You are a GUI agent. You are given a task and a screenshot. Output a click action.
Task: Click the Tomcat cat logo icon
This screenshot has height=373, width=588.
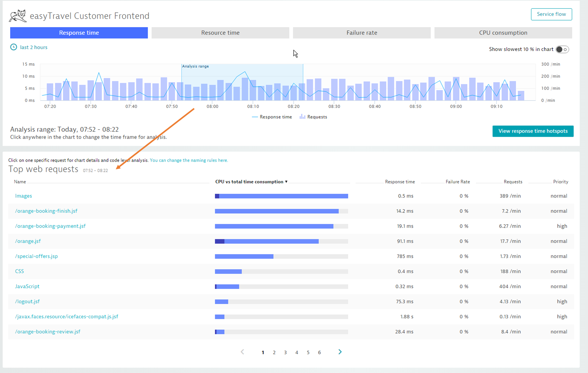[x=18, y=16]
